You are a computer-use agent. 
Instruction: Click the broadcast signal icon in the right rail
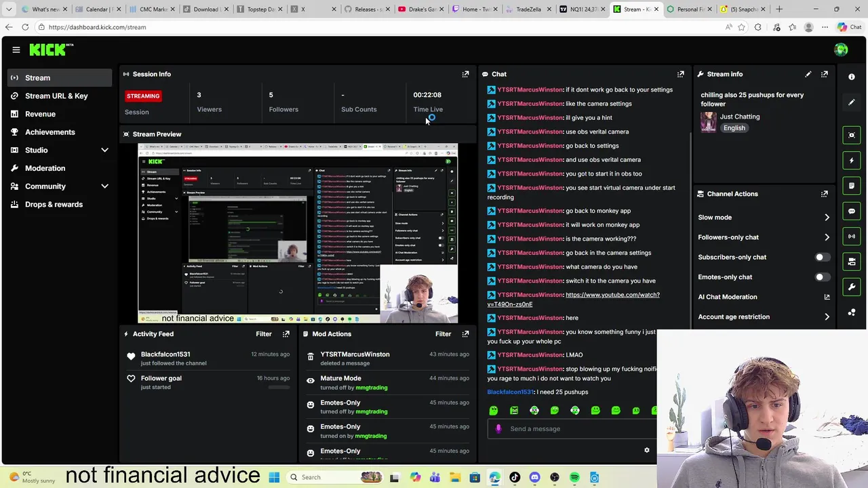[x=852, y=236]
